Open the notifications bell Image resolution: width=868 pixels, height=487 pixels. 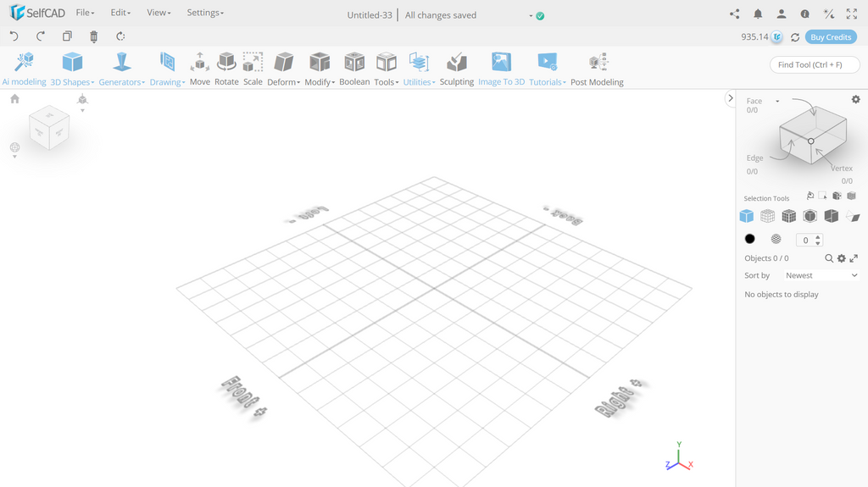tap(758, 14)
